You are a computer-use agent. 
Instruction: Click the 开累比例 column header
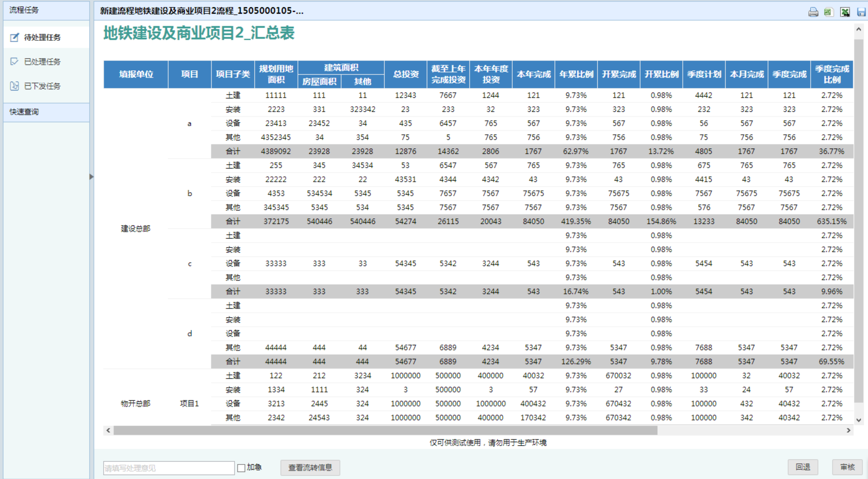pos(661,74)
